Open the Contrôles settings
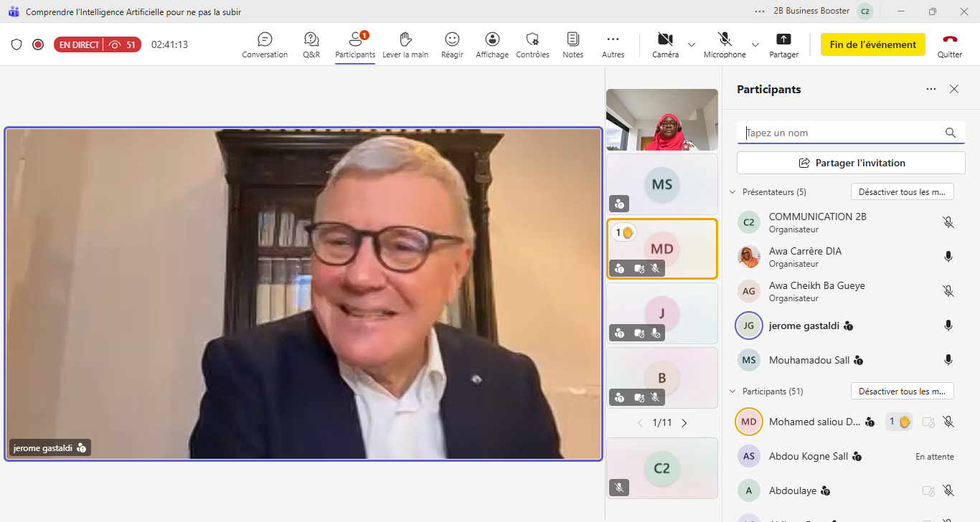This screenshot has height=522, width=980. (532, 44)
